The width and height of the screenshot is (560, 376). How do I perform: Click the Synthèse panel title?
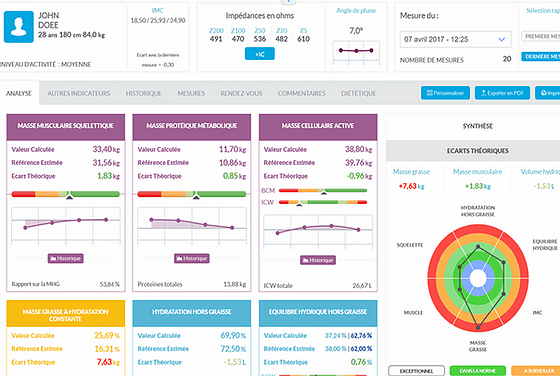(478, 126)
